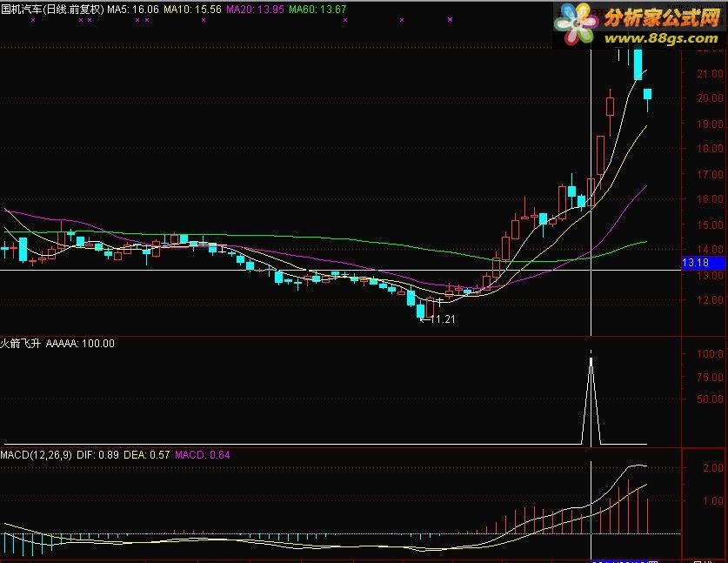728x563 pixels.
Task: Click the 1.00 MACD axis label
Action: point(713,501)
